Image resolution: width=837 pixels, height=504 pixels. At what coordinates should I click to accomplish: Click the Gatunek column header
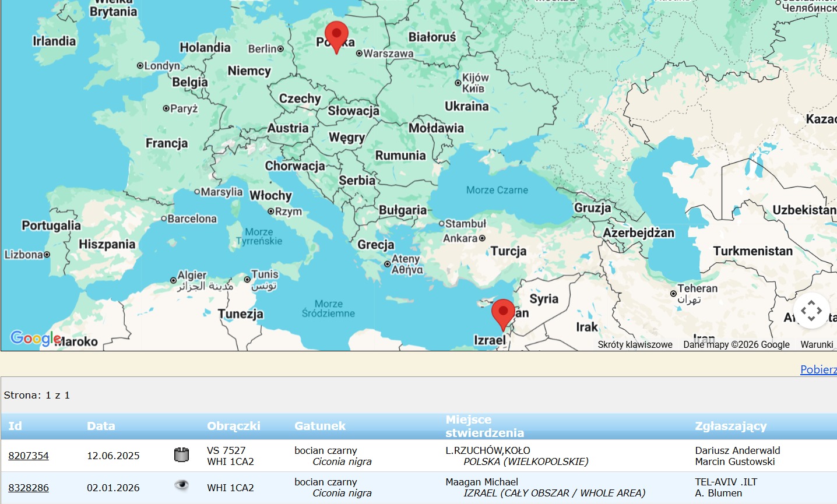320,426
